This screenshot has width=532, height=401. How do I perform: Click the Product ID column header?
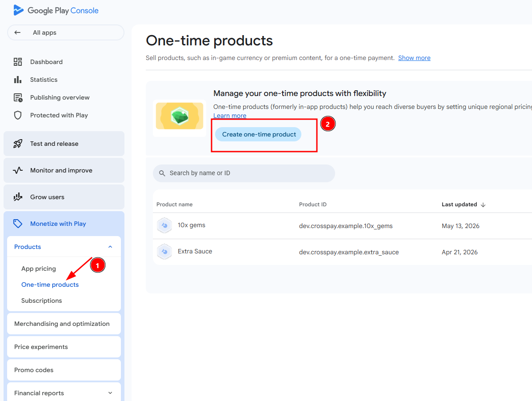(312, 205)
